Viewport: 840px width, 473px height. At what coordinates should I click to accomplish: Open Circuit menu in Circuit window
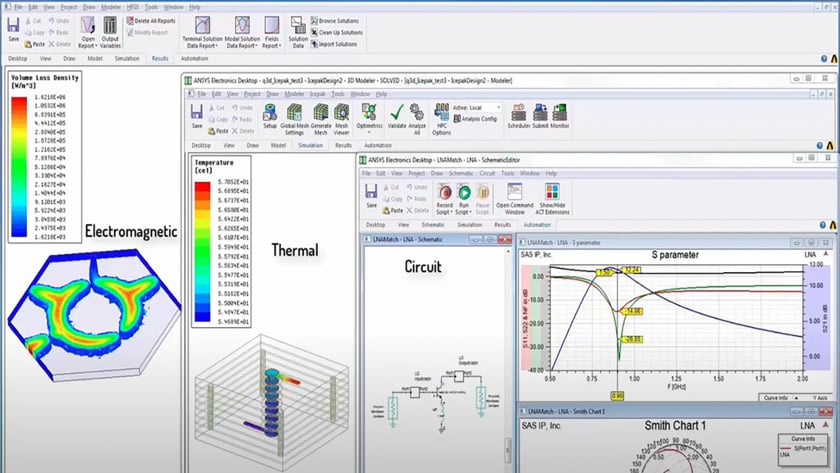point(487,174)
